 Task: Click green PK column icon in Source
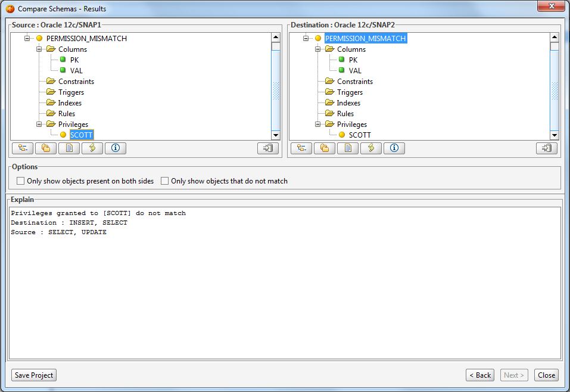pos(63,60)
